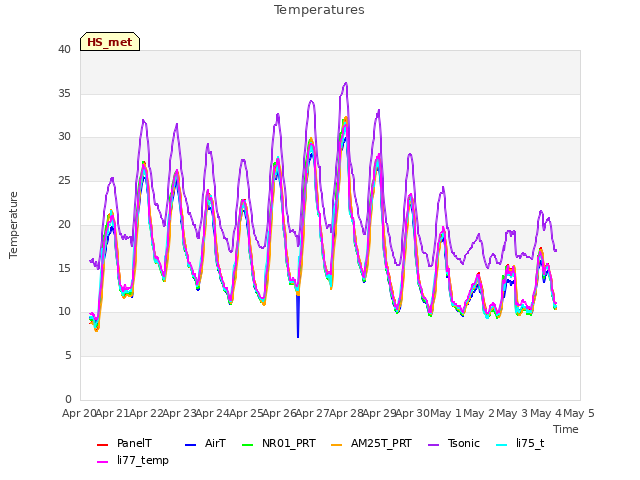Viewport: 640px width, 480px height.
Task: Click the 35 y-axis tick label
Action: pos(64,93)
